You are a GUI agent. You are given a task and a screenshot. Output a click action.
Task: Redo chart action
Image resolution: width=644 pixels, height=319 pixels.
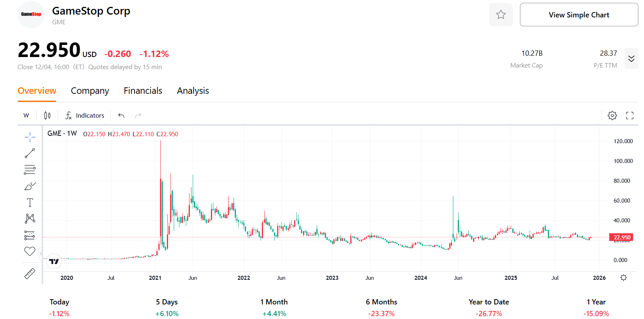138,116
